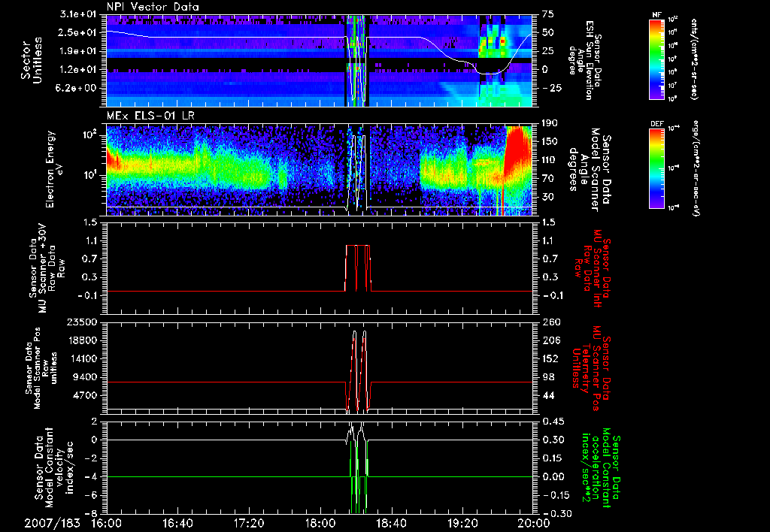Click the 16:00 time axis label
Screen dimensions: 770x532
pyautogui.click(x=107, y=523)
